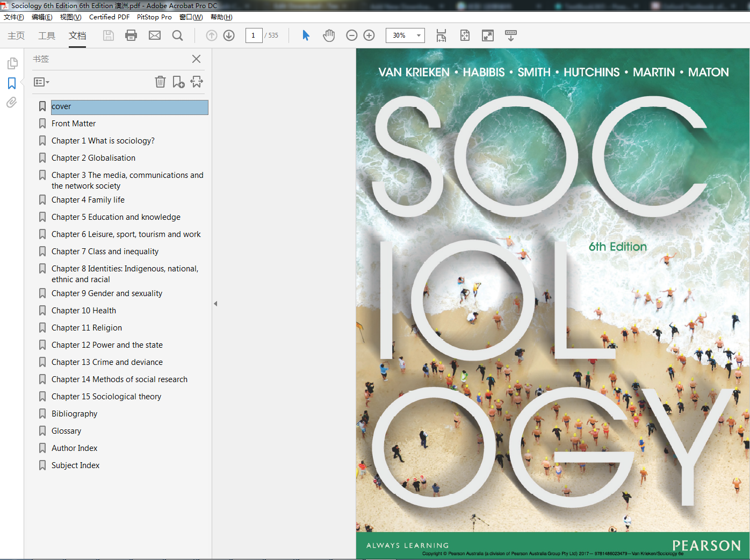Screen dimensions: 750x560
Task: Find current bookmark icon
Action: [197, 82]
